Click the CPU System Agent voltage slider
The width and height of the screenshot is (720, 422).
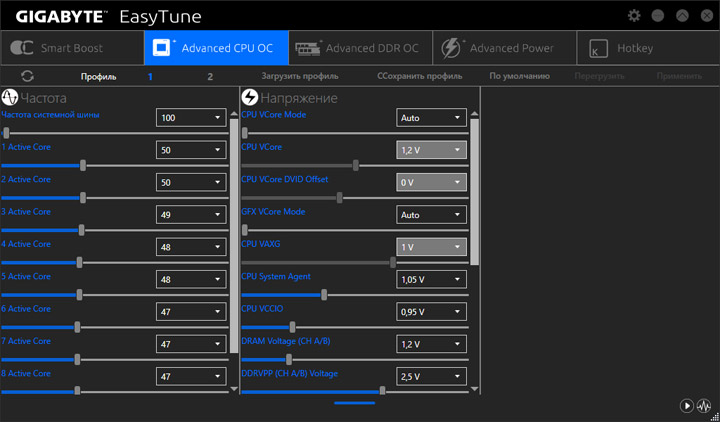(324, 295)
